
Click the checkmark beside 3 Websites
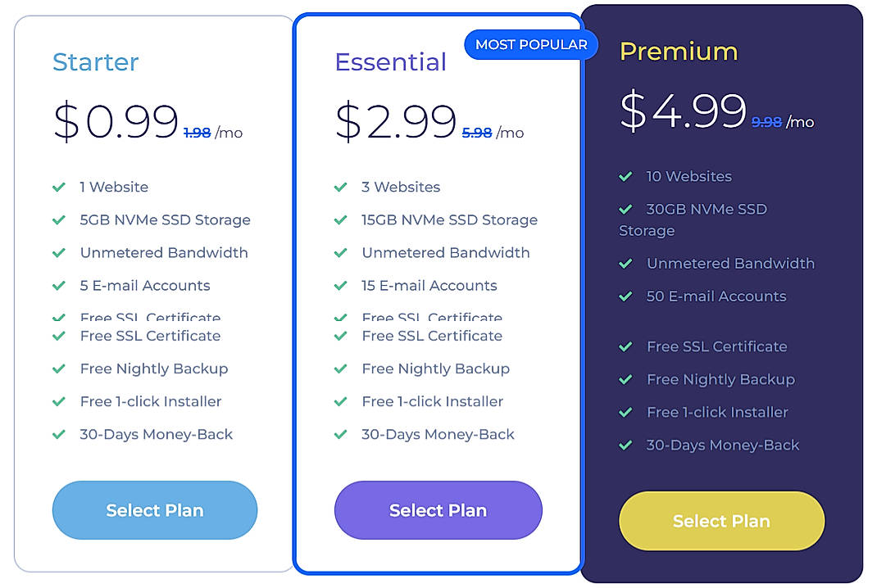[x=343, y=187]
